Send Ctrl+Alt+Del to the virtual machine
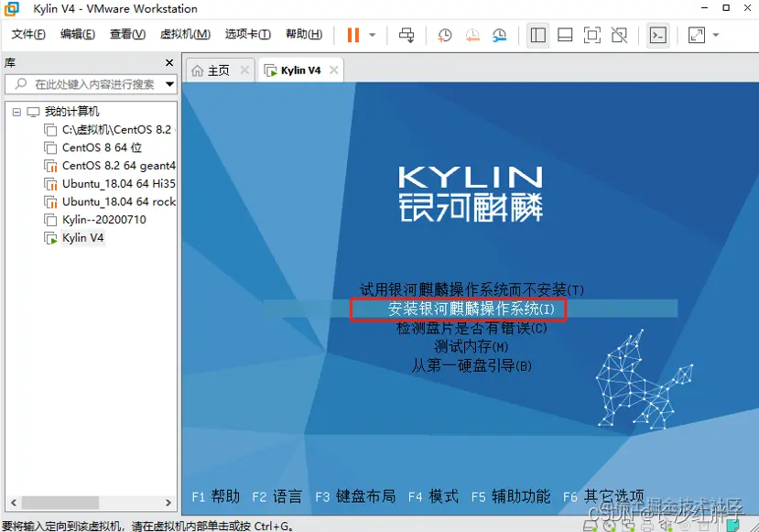This screenshot has height=532, width=759. click(407, 35)
